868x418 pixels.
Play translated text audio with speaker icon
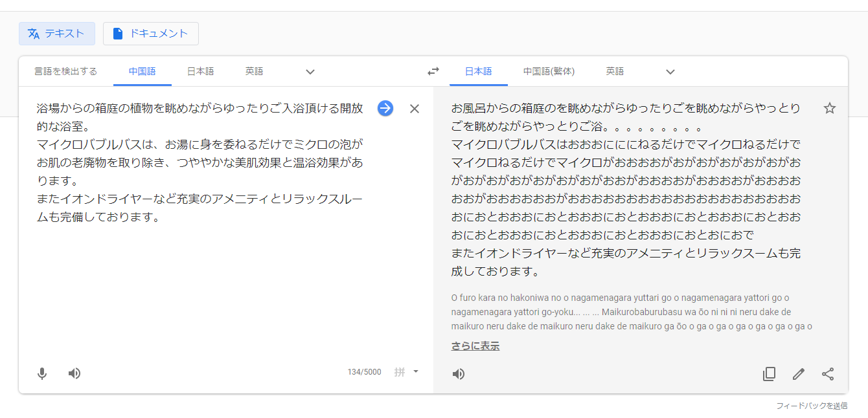[x=459, y=374]
